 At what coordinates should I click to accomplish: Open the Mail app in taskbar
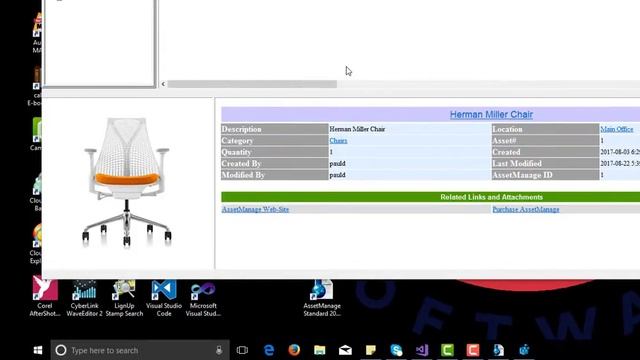[x=345, y=350]
